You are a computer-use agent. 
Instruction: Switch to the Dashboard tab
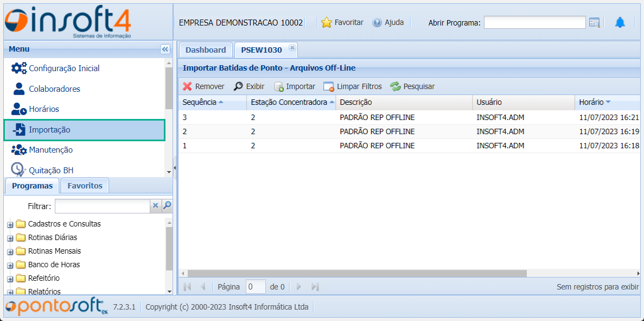(206, 49)
